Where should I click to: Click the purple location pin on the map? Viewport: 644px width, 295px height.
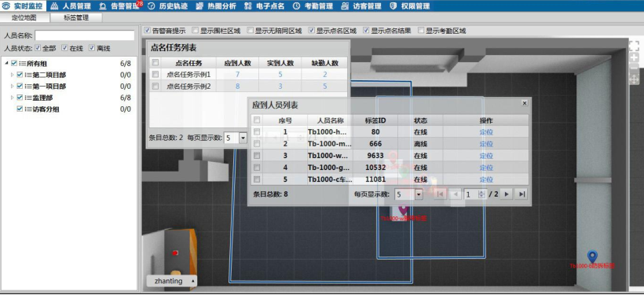pos(404,210)
